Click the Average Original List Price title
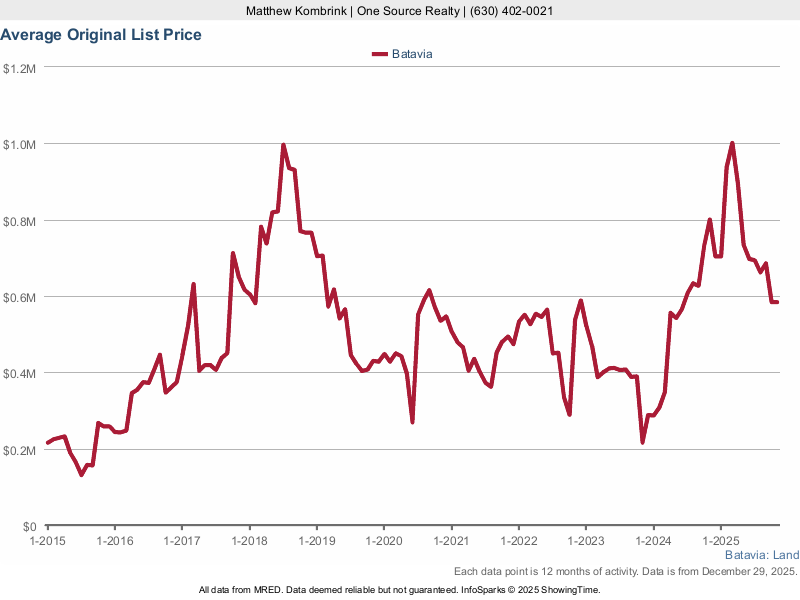The image size is (800, 600). pyautogui.click(x=101, y=35)
